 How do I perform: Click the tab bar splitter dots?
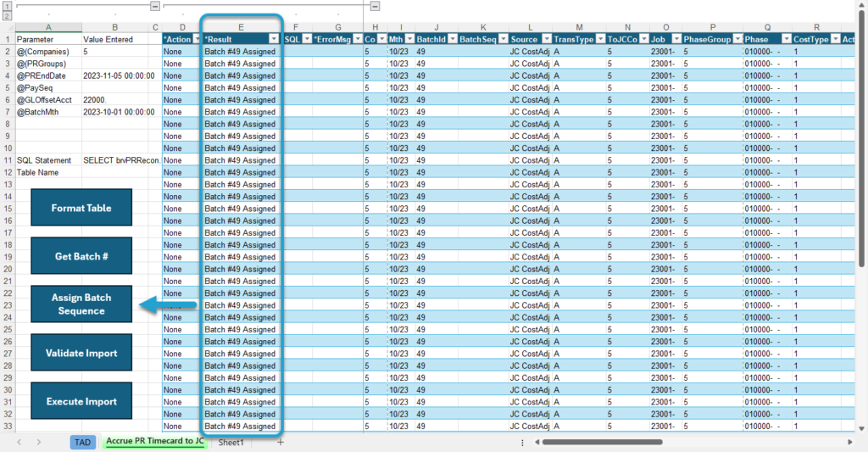(x=522, y=443)
